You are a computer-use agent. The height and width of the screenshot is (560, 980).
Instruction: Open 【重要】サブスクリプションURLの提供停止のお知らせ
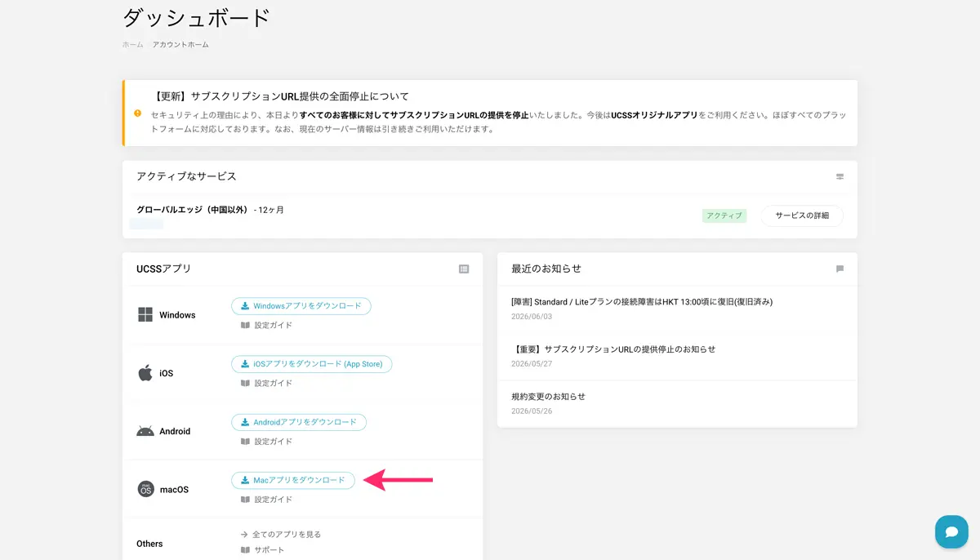(x=613, y=349)
